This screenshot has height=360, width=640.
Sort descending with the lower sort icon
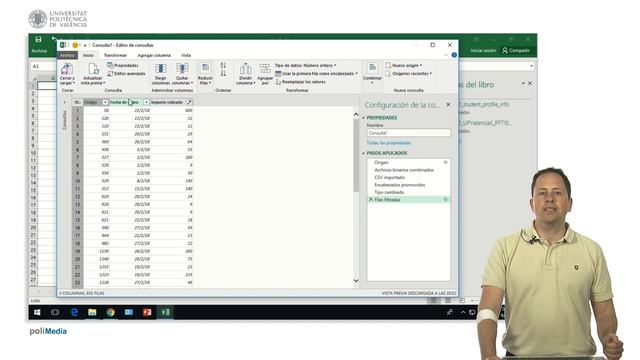click(x=223, y=73)
